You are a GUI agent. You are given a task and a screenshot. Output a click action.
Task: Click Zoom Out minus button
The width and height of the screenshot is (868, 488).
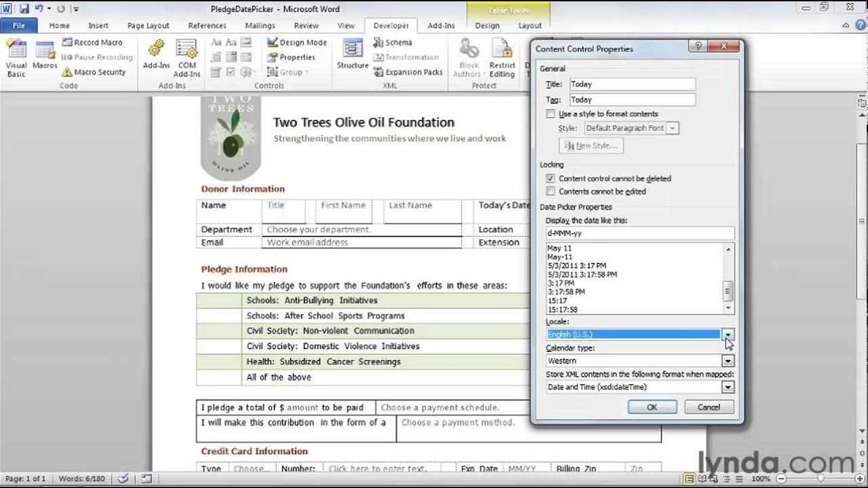(x=780, y=479)
